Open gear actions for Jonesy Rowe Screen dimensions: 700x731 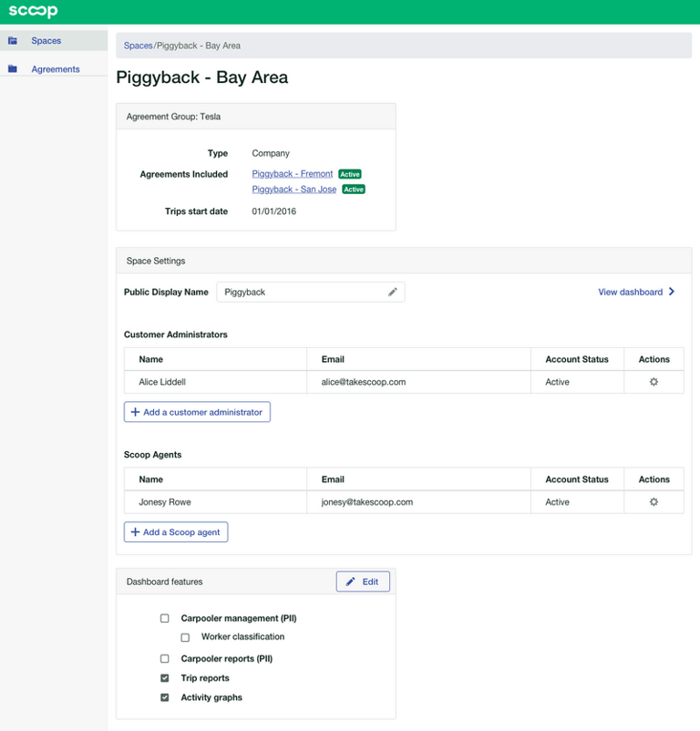click(654, 502)
